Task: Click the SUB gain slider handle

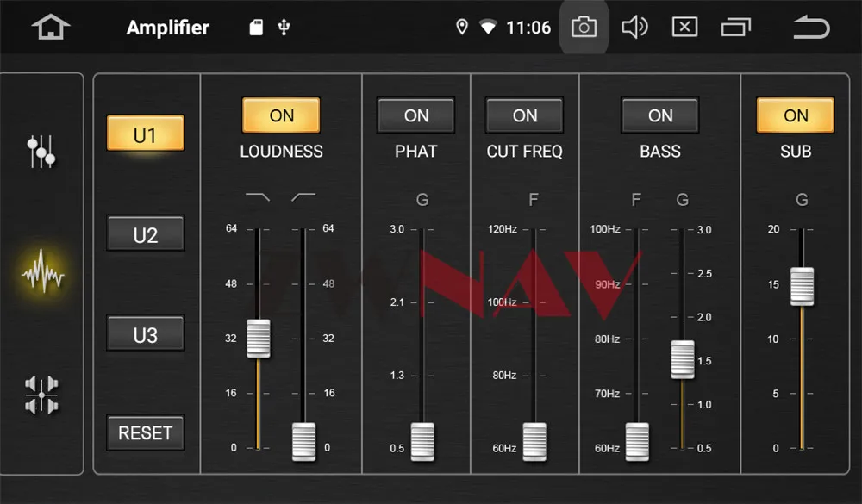Action: tap(802, 286)
